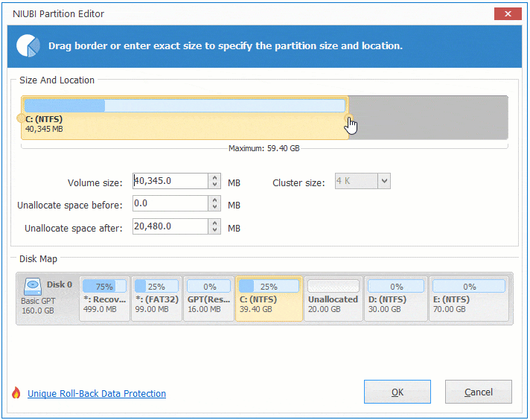Increase Volume size with up arrow
Screen dimensions: 530x420
tap(214, 177)
